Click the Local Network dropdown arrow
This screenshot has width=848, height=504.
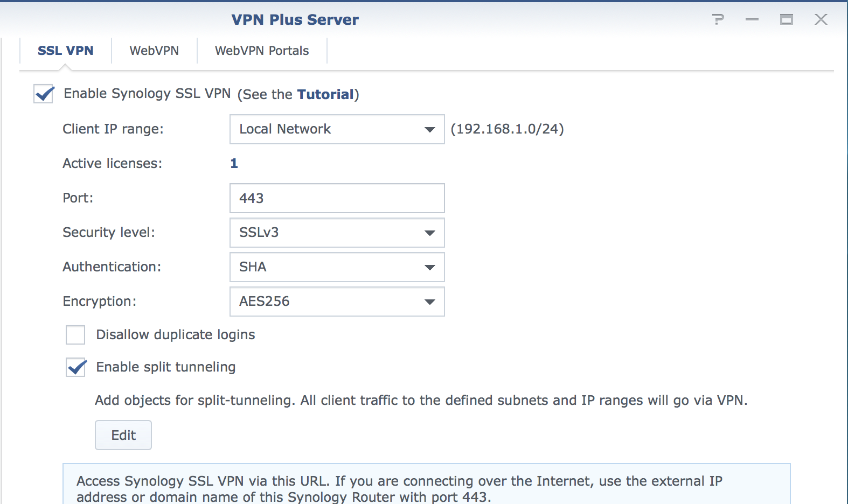[x=429, y=129]
